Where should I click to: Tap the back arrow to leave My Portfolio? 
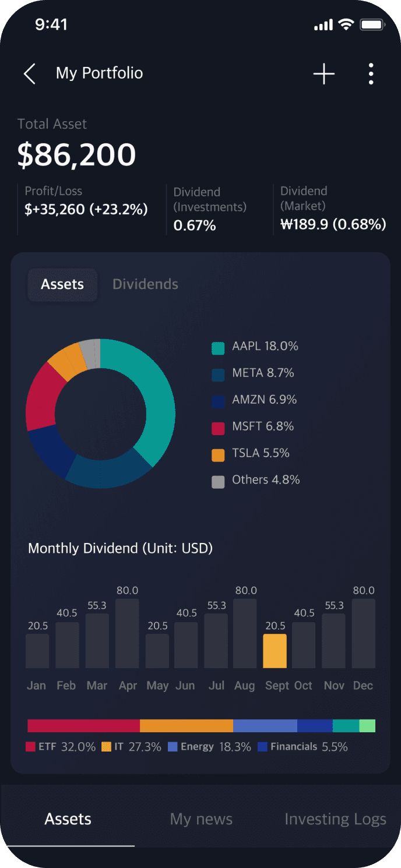point(29,74)
